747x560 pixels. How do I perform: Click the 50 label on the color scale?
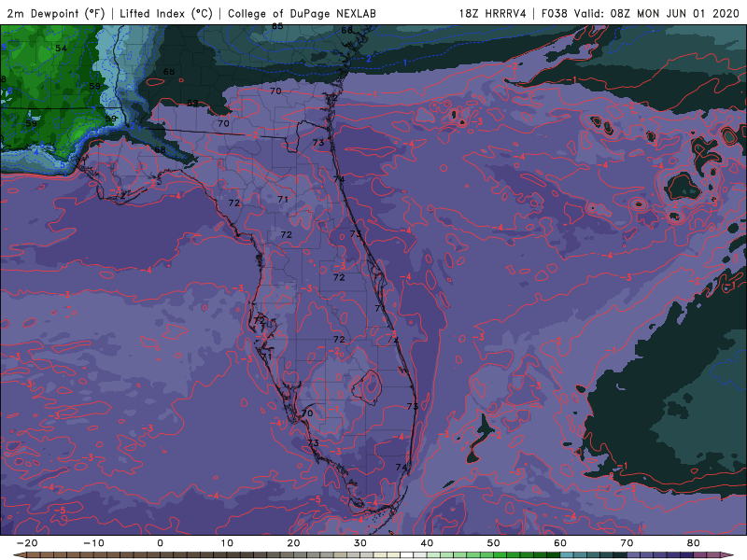(494, 543)
